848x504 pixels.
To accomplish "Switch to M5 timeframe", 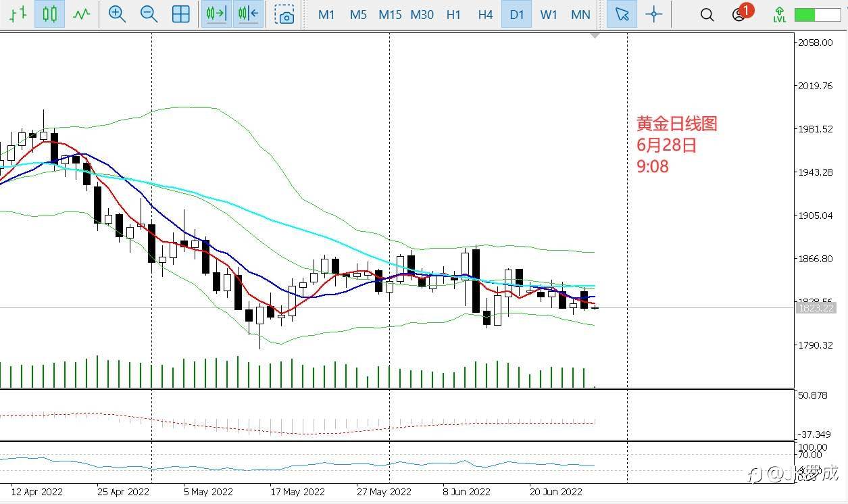I will 358,14.
